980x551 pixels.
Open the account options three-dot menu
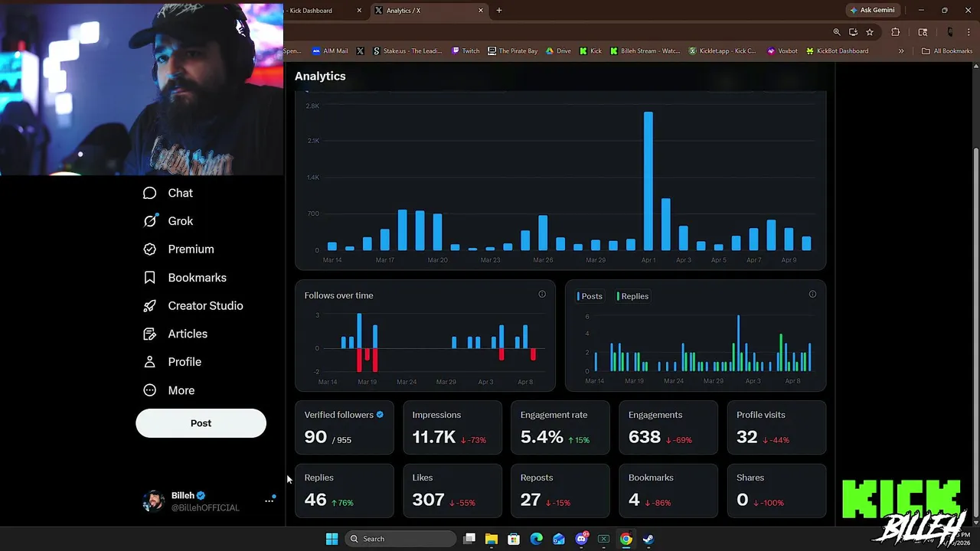pyautogui.click(x=269, y=500)
